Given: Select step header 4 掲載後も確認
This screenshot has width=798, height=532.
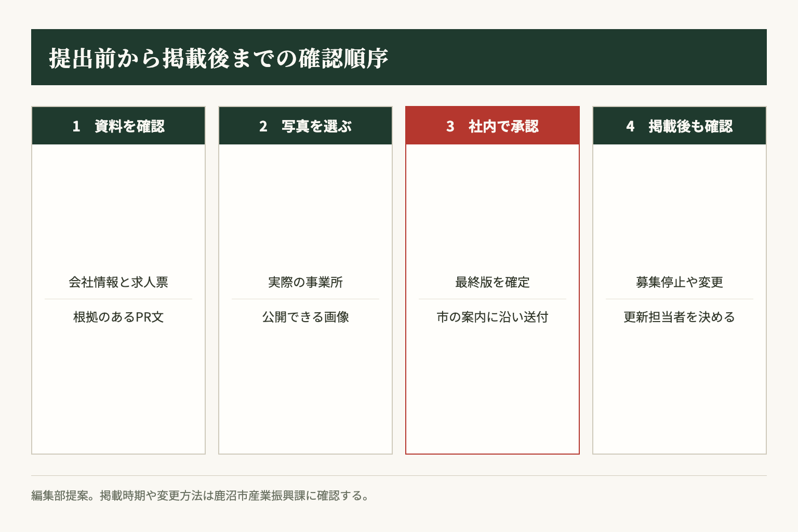Looking at the screenshot, I should pyautogui.click(x=680, y=126).
